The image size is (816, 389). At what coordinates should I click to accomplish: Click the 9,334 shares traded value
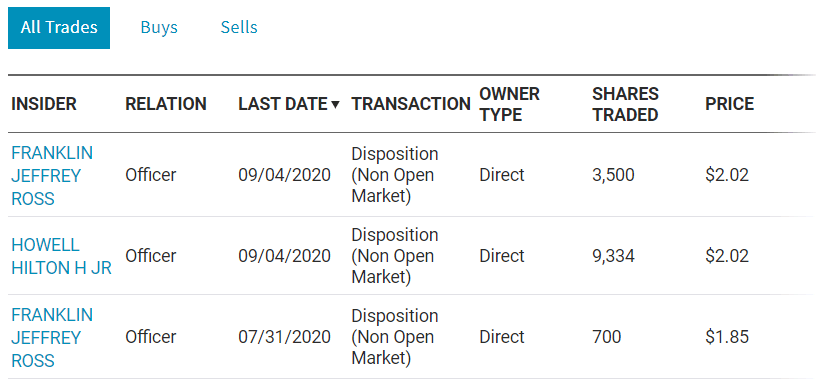coord(613,256)
